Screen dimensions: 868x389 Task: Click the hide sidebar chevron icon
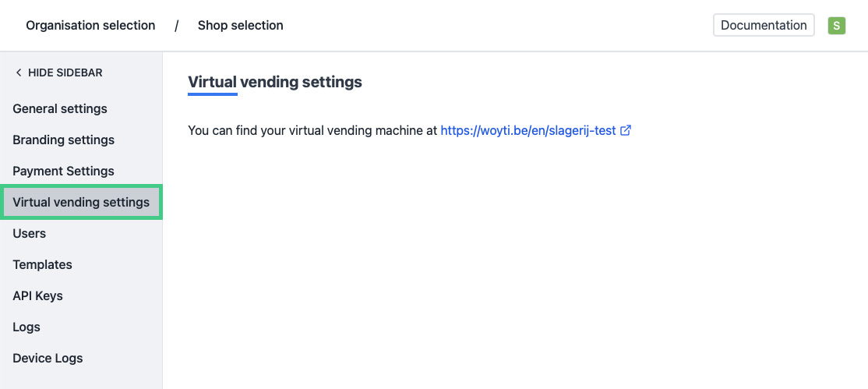[x=18, y=72]
